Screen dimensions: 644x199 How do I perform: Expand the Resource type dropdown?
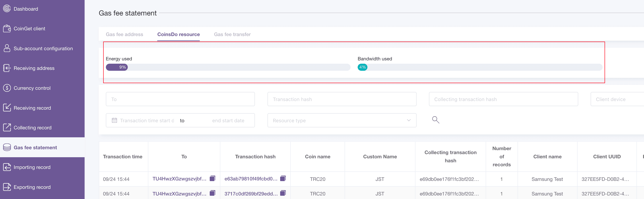tap(341, 120)
